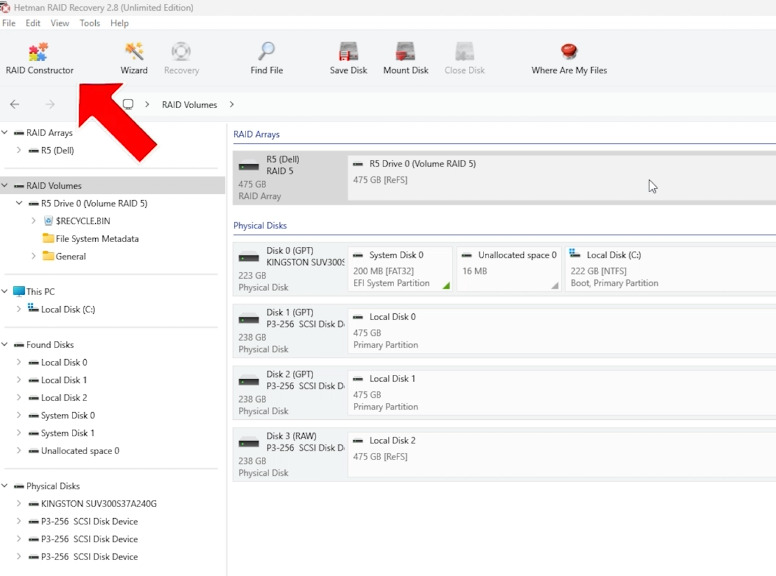Select the General folder in the tree
The height and width of the screenshot is (576, 776).
click(x=71, y=256)
